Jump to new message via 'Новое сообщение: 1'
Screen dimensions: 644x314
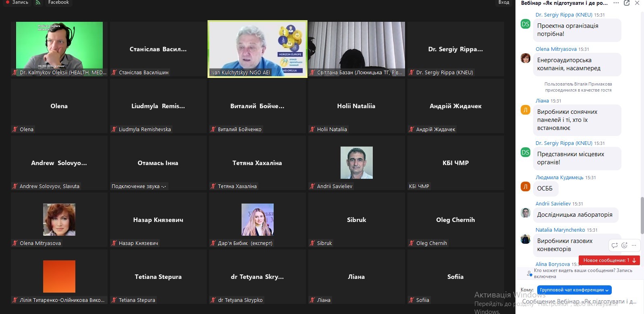click(x=609, y=260)
